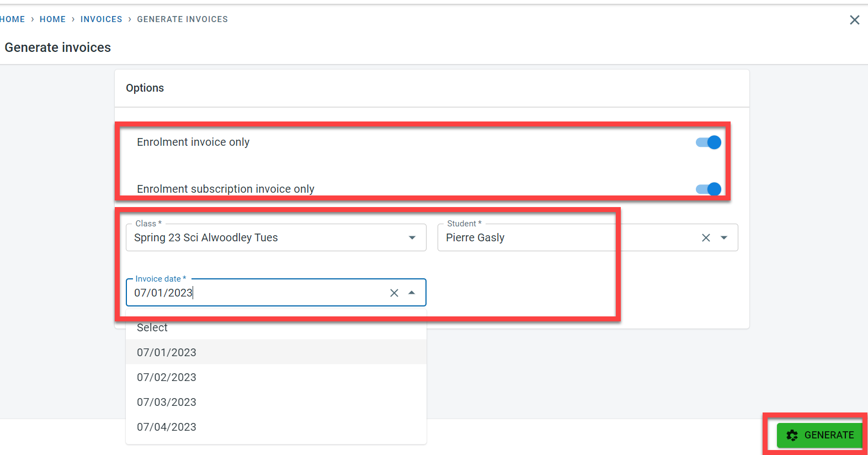Image resolution: width=868 pixels, height=455 pixels.
Task: Choose the Select placeholder option
Action: [x=152, y=327]
